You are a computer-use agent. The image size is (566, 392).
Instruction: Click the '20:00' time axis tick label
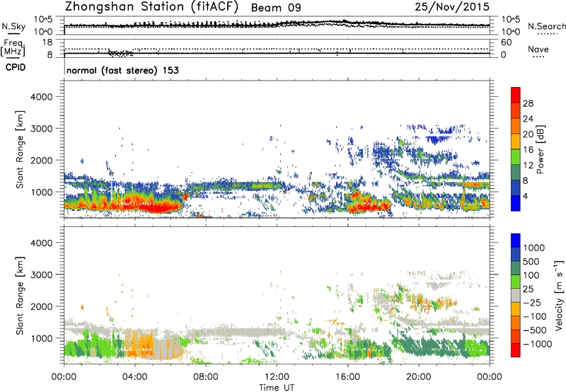(x=418, y=377)
